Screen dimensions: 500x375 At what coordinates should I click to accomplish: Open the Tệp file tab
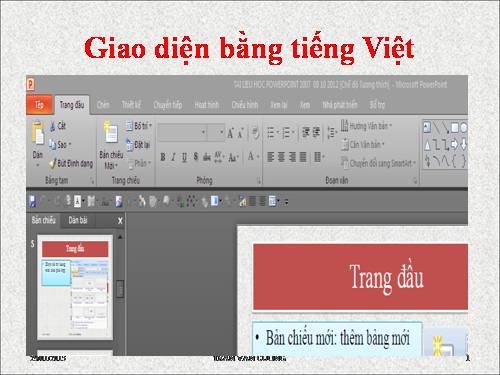coord(39,105)
